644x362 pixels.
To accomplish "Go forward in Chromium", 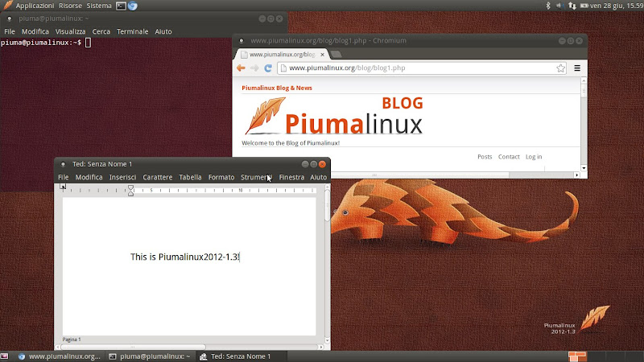I will pyautogui.click(x=254, y=68).
